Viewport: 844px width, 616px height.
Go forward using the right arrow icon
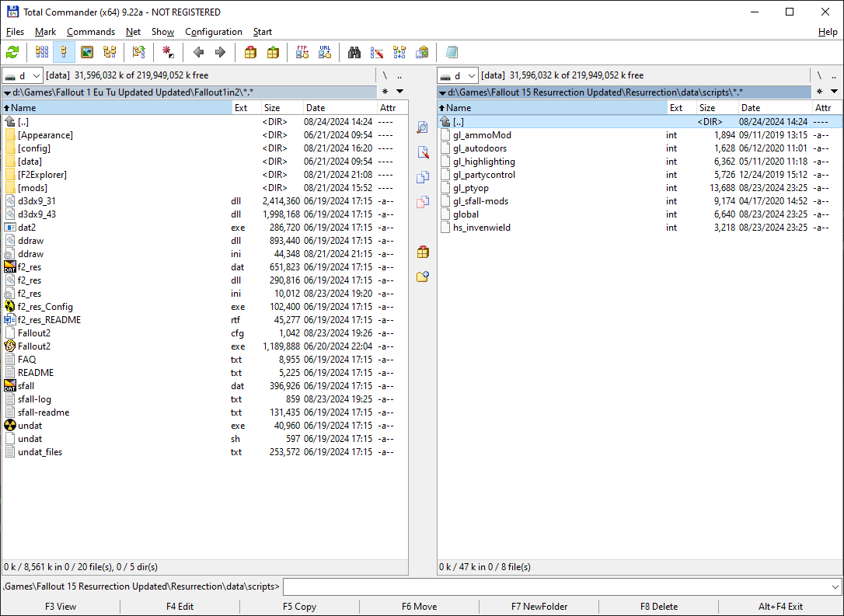coord(220,52)
